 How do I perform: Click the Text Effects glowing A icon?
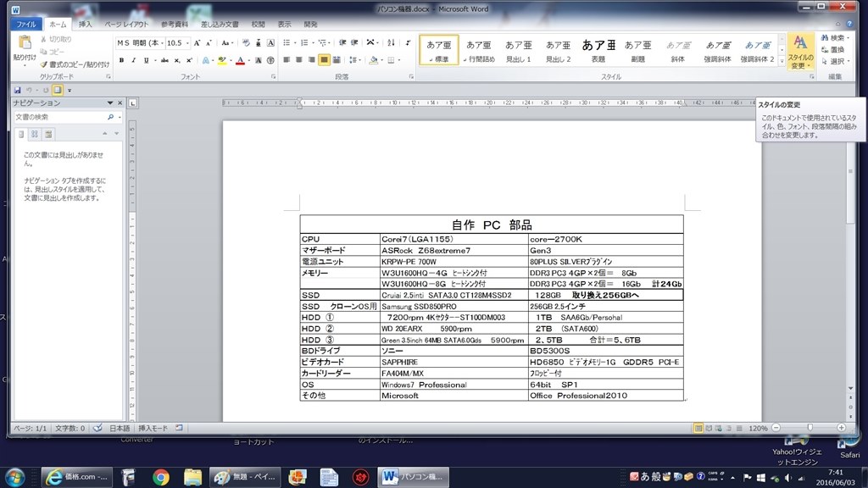pyautogui.click(x=206, y=60)
